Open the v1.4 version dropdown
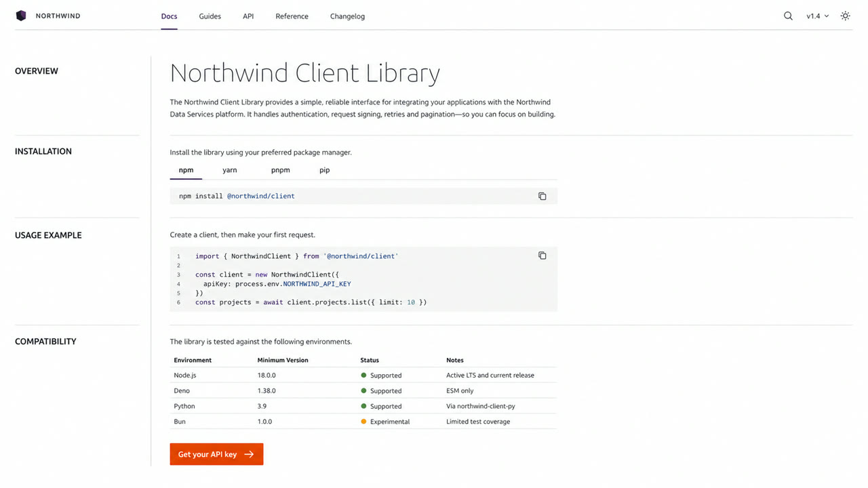This screenshot has height=488, width=868. (x=817, y=16)
